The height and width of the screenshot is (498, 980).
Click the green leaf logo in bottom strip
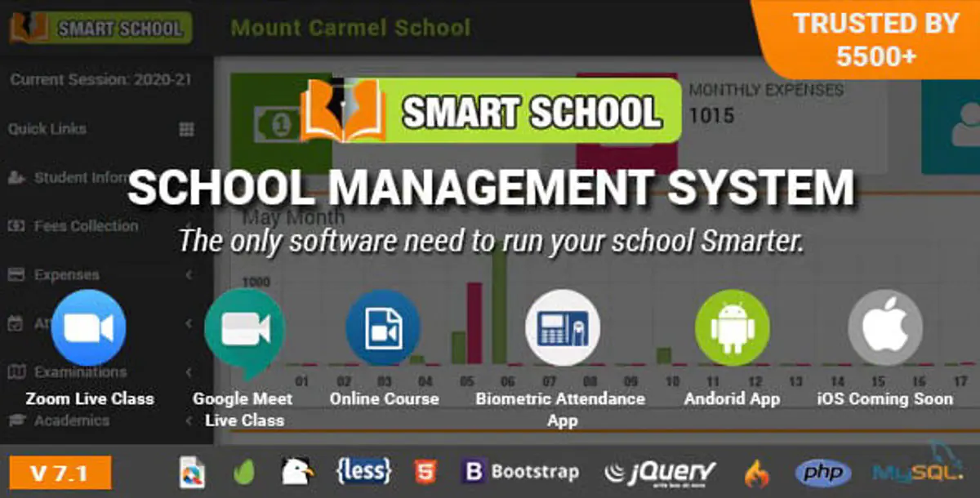[243, 472]
